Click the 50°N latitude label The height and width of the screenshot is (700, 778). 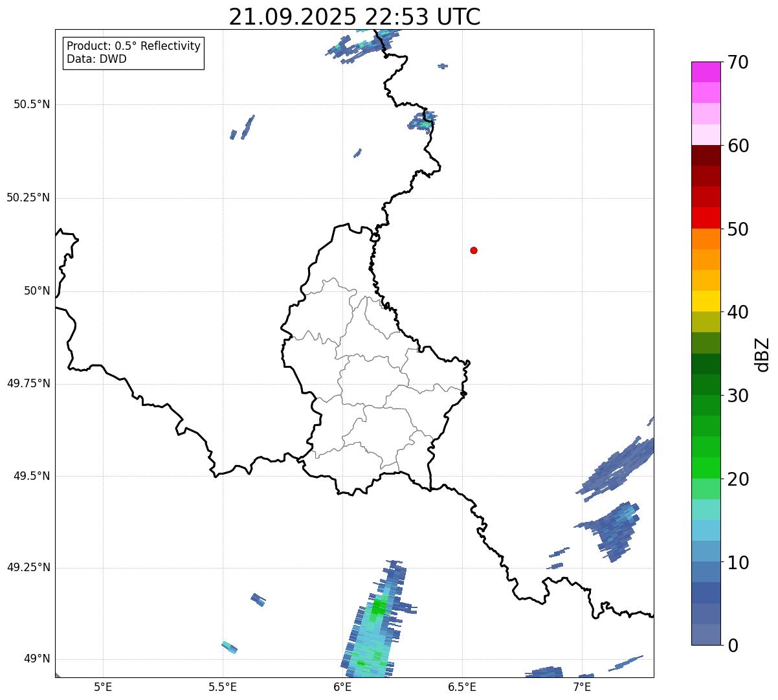[x=37, y=291]
